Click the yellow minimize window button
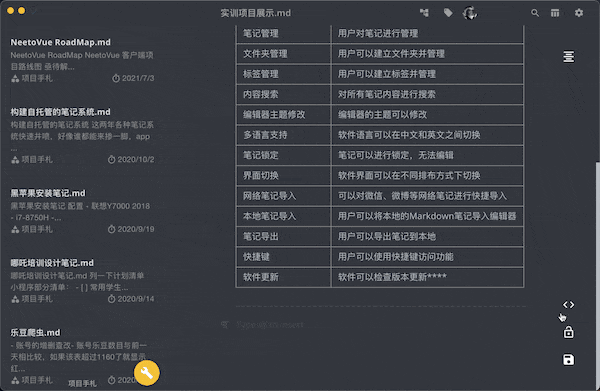The height and width of the screenshot is (391, 600). point(22,11)
